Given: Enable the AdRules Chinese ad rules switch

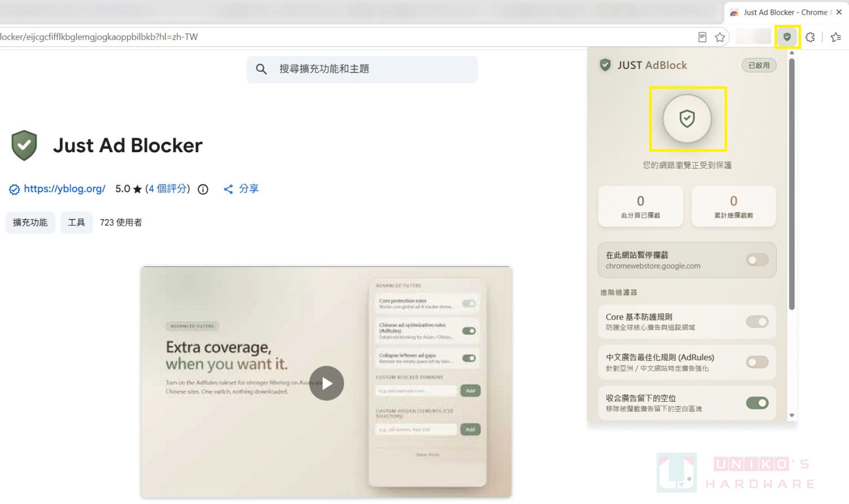Looking at the screenshot, I should point(757,362).
